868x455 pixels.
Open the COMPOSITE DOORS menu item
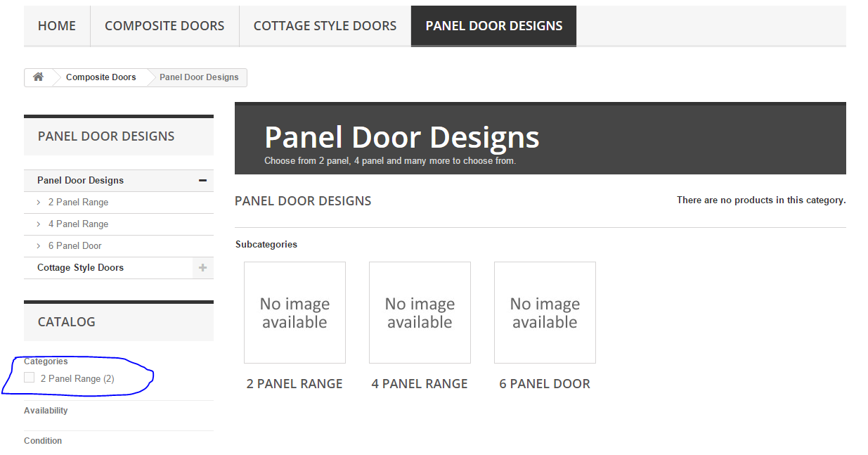click(x=164, y=25)
